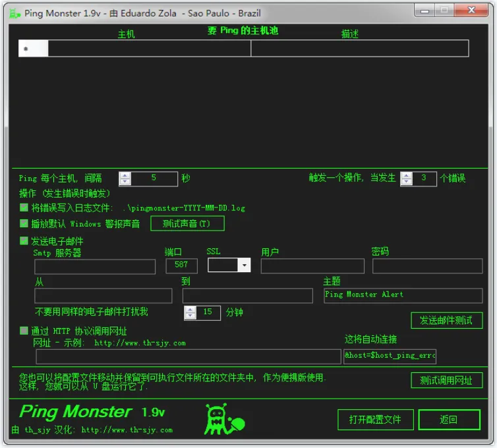Image resolution: width=497 pixels, height=448 pixels.
Task: Click the 主机 column header
Action: (126, 34)
